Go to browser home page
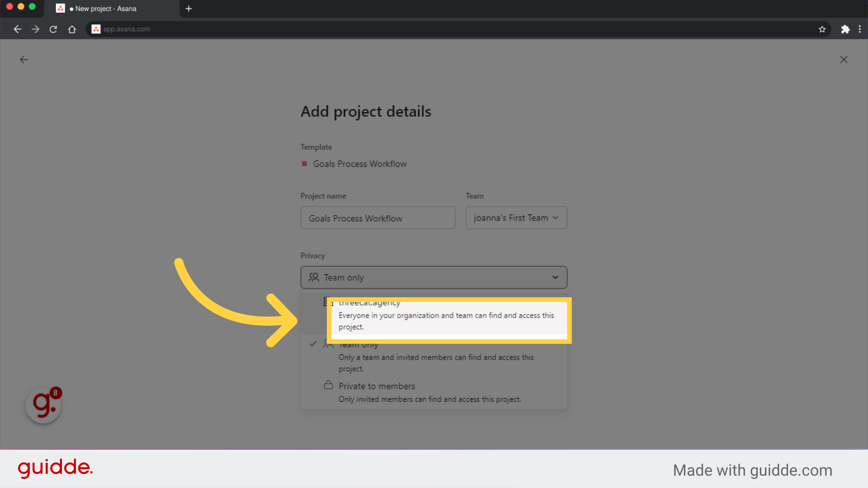The image size is (868, 488). (x=72, y=29)
